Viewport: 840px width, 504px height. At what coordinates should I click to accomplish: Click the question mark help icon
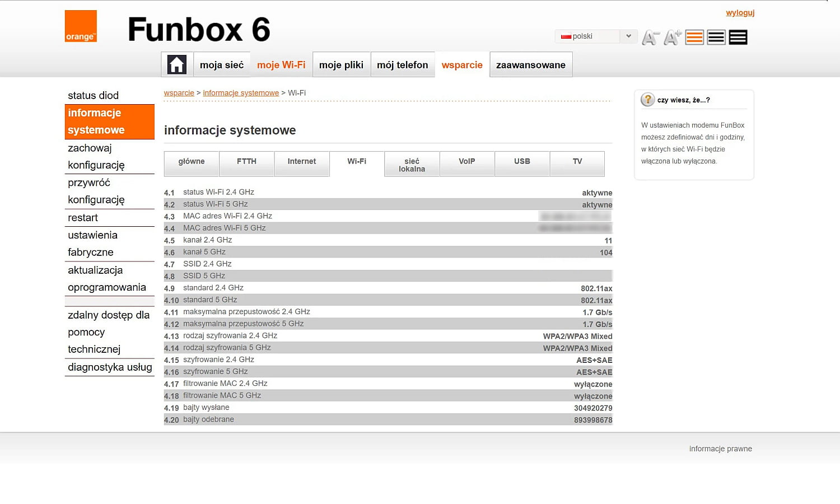[648, 99]
